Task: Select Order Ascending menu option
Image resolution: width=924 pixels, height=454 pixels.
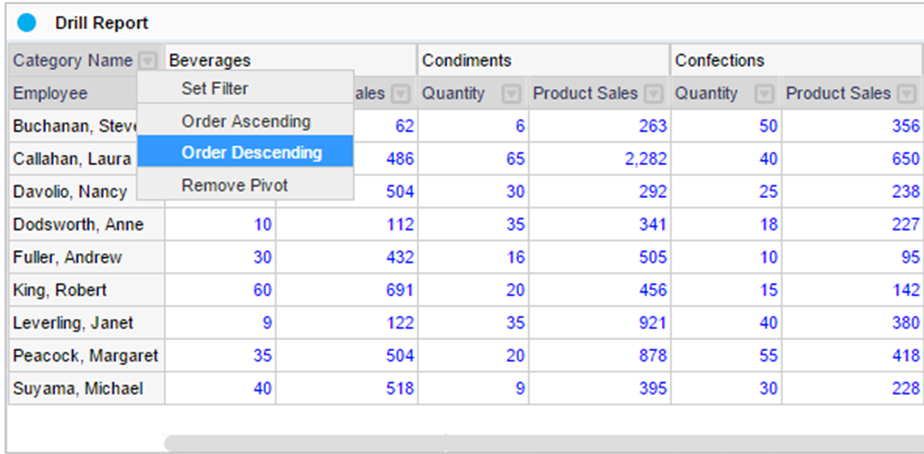Action: [x=246, y=121]
